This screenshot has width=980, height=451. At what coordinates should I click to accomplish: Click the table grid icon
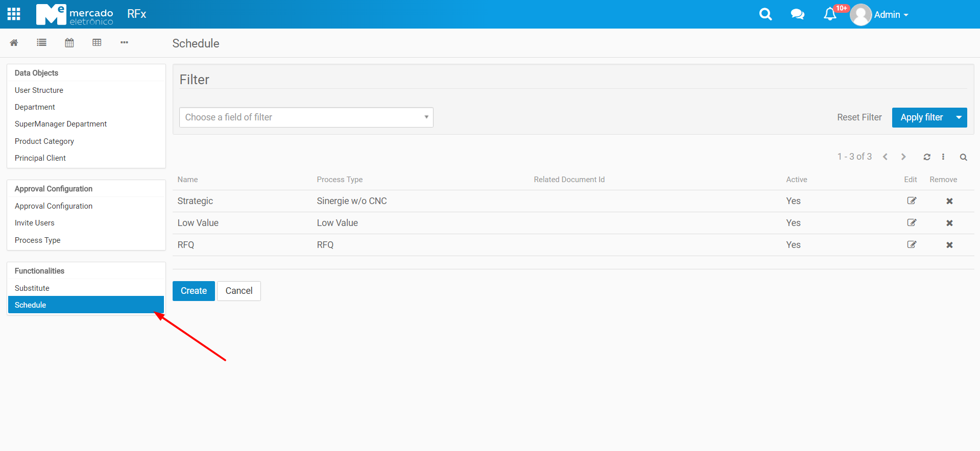point(97,43)
